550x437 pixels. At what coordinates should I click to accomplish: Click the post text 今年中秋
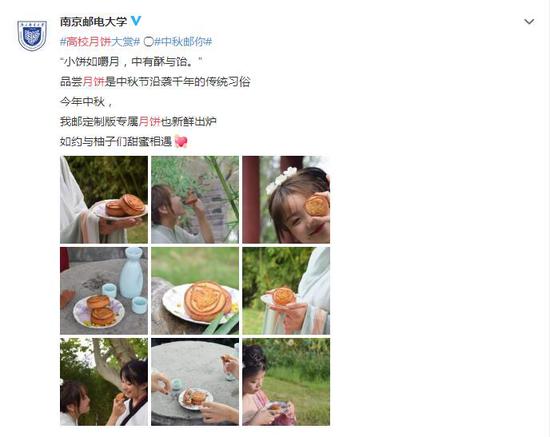[x=82, y=102]
